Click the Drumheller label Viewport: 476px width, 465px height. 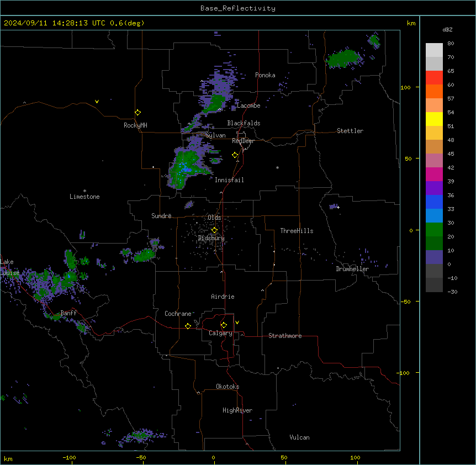(352, 269)
